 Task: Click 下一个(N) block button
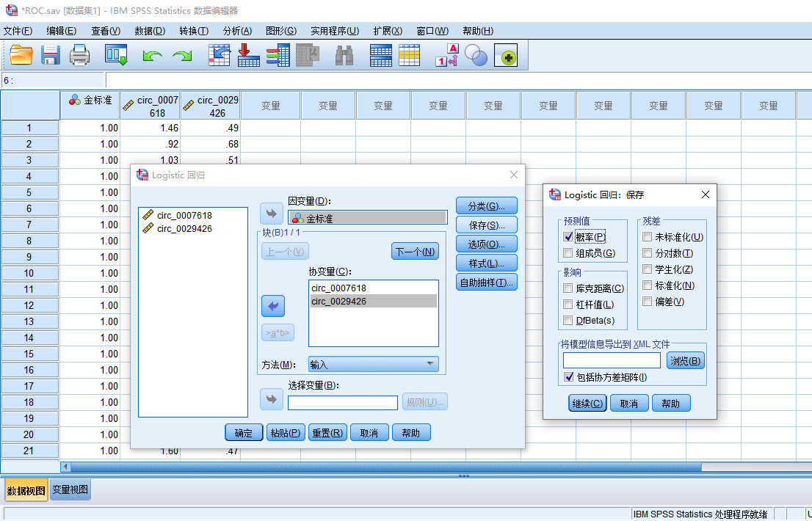416,252
